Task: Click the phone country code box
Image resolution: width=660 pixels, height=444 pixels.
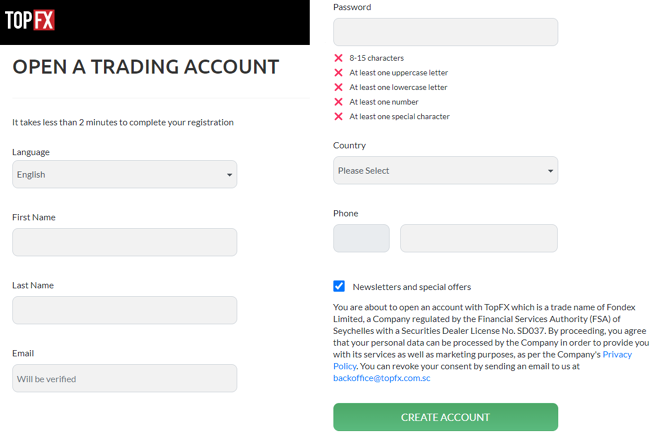Action: (x=361, y=238)
